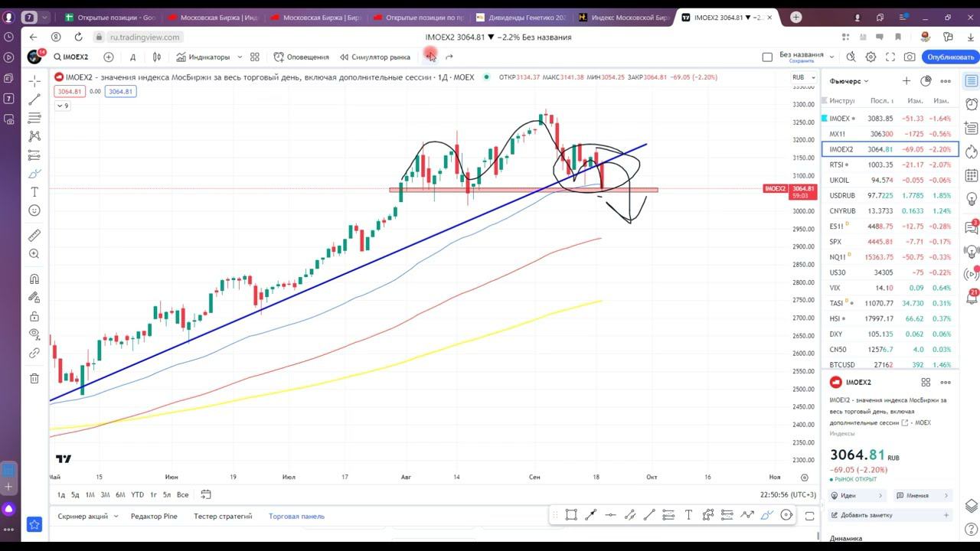Screen dimensions: 980x551
Task: Select the USDRUB watchlist row
Action: (x=890, y=195)
